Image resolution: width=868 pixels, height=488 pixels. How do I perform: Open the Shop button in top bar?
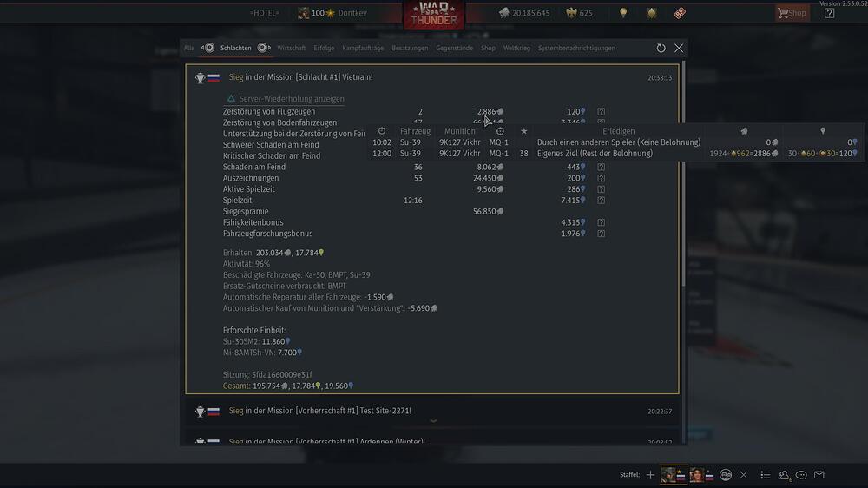coord(792,13)
